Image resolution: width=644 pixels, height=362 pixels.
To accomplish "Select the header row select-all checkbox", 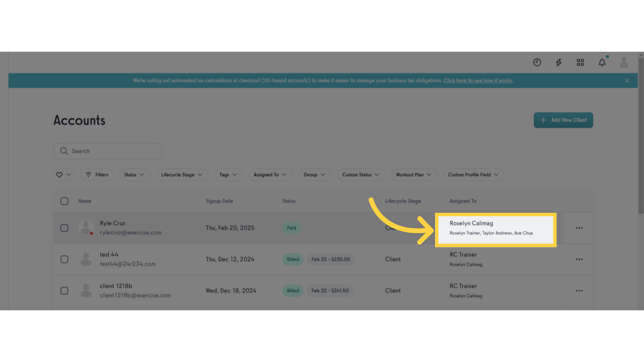I will pyautogui.click(x=64, y=201).
